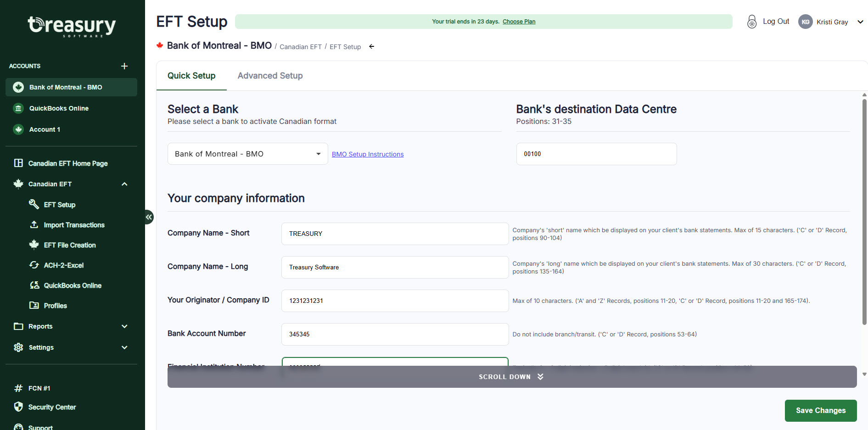The width and height of the screenshot is (868, 430).
Task: Add a new account with plus icon
Action: coord(124,66)
